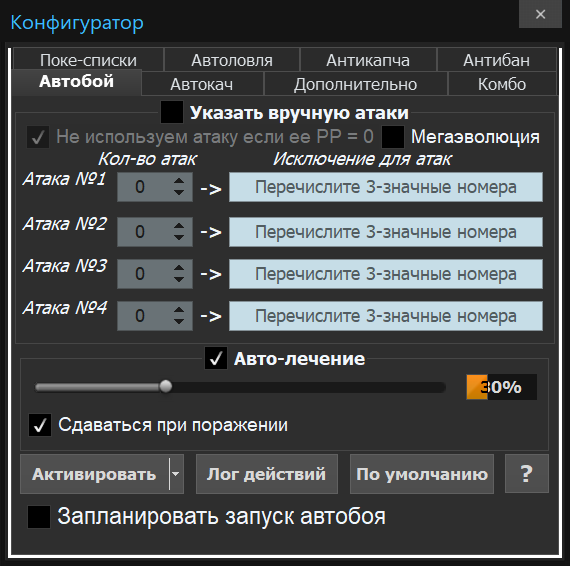Click the 30% orange progress indicator

(x=502, y=387)
